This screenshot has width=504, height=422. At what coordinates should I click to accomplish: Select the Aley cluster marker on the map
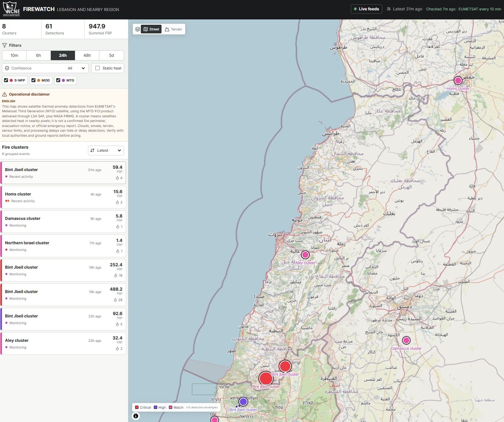click(305, 255)
